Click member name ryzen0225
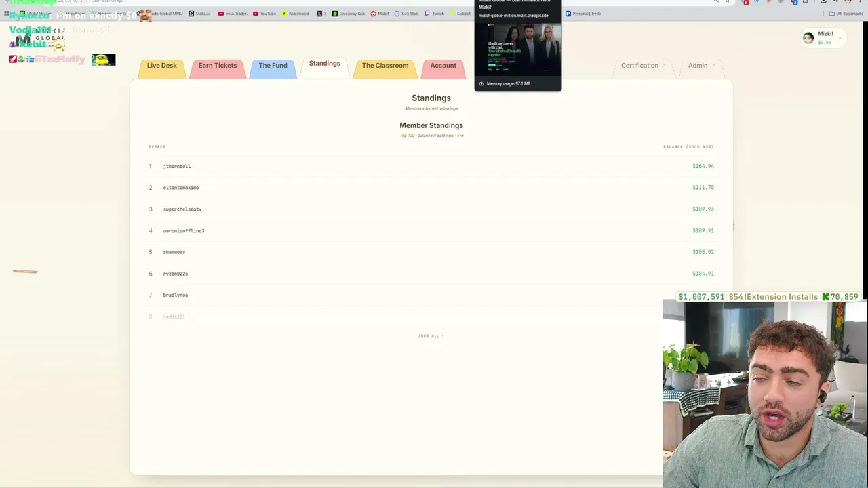The image size is (868, 488). [176, 274]
